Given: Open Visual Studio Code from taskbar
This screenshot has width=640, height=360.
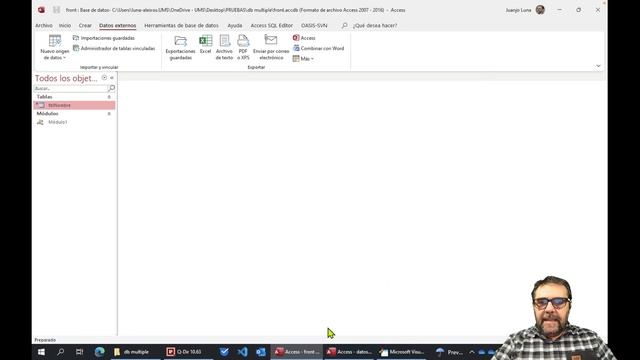Looking at the screenshot, I should [x=242, y=351].
